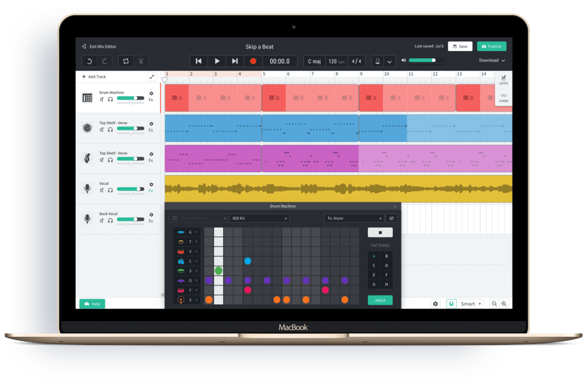
Task: Toggle magnet snap to grid
Action: pyautogui.click(x=451, y=304)
